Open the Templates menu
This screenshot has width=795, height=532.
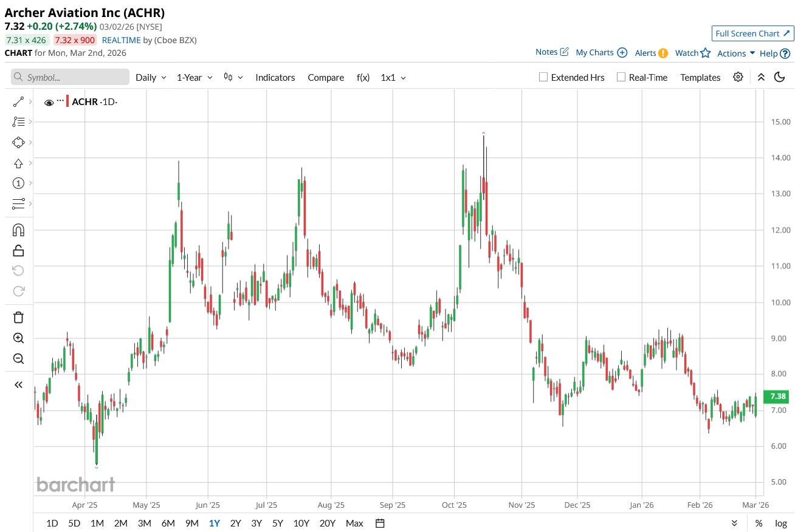[700, 77]
